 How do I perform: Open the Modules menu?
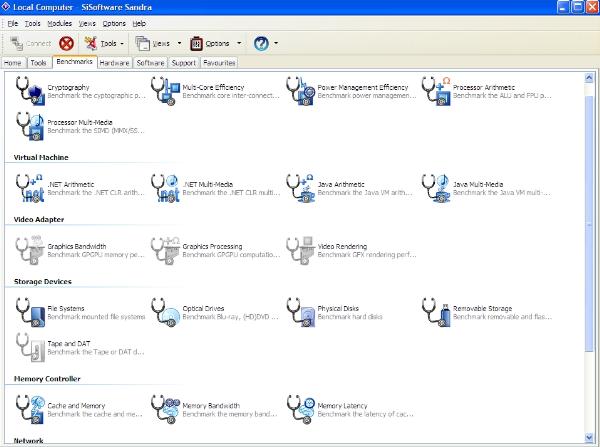[59, 24]
